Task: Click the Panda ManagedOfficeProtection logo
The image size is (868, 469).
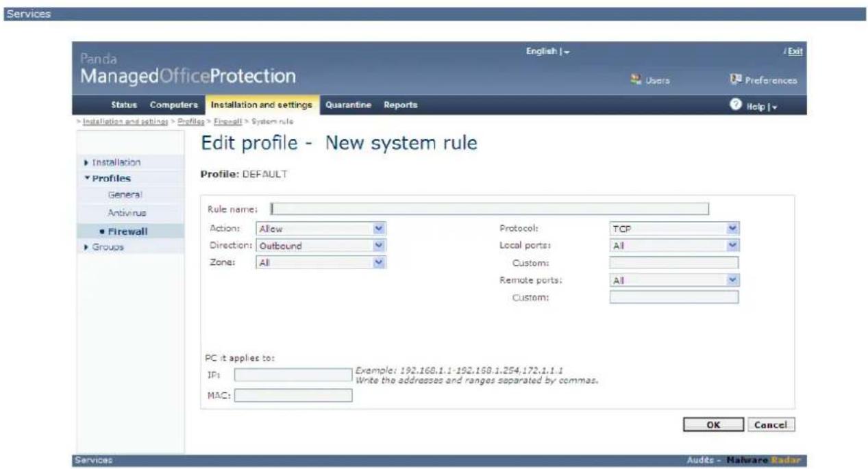Action: (x=189, y=68)
